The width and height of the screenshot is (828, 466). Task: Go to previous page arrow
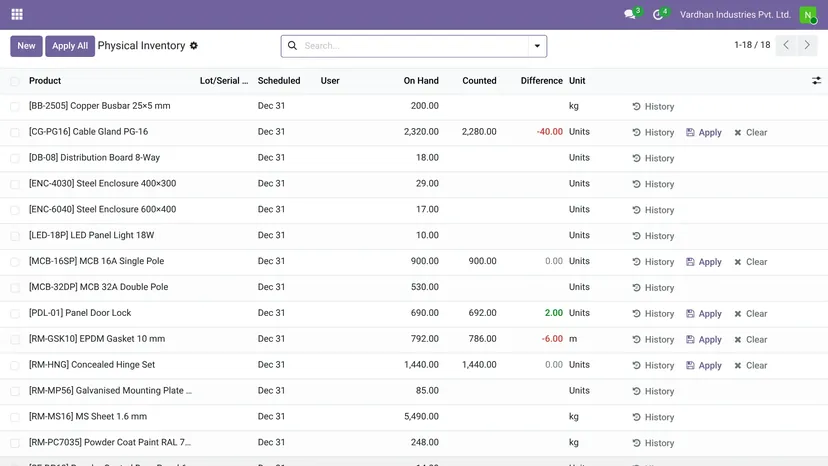pyautogui.click(x=786, y=45)
